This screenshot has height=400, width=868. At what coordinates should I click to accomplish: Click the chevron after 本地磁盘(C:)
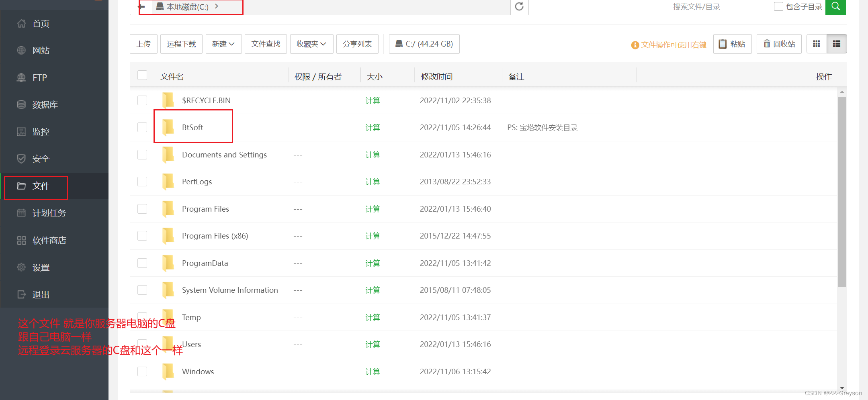pos(217,6)
